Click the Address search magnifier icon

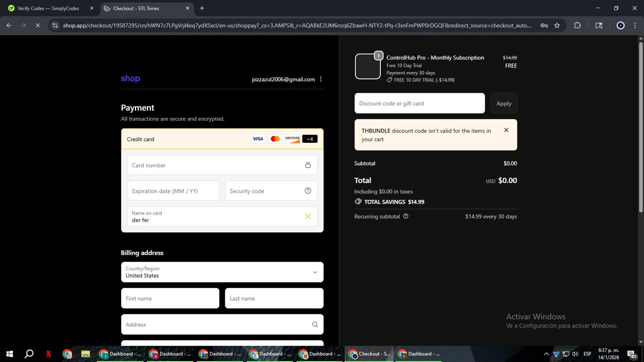(315, 325)
